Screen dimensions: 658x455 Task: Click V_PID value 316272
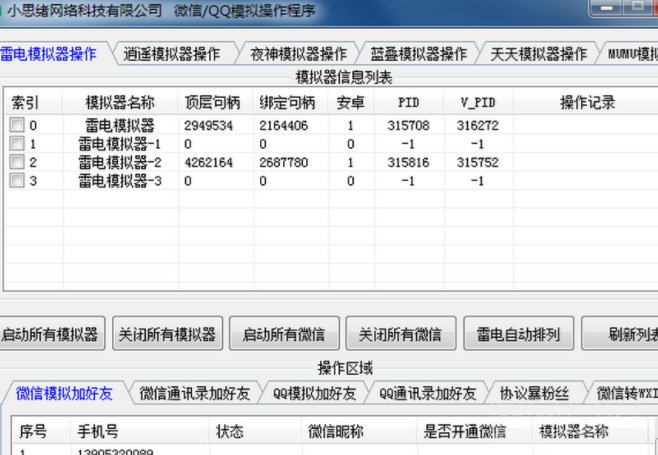(x=478, y=126)
